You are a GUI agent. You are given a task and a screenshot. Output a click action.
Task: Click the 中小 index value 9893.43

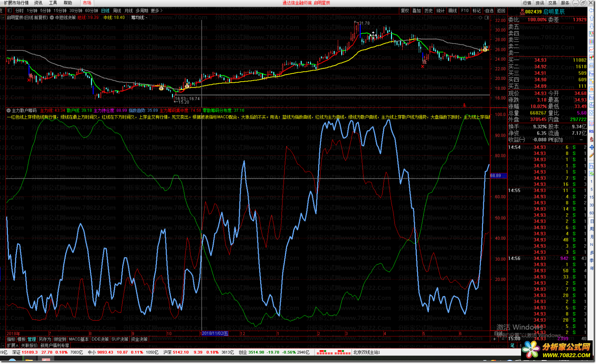pyautogui.click(x=105, y=353)
